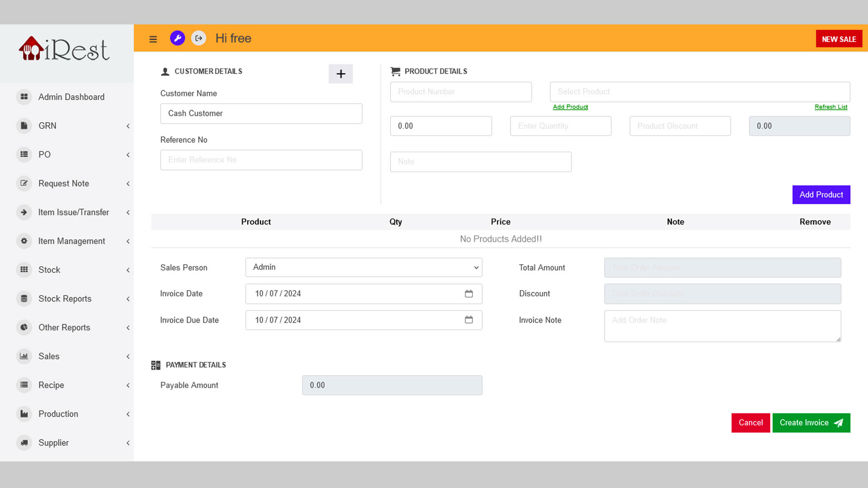868x488 pixels.
Task: Click the Refresh List link
Action: coord(832,107)
